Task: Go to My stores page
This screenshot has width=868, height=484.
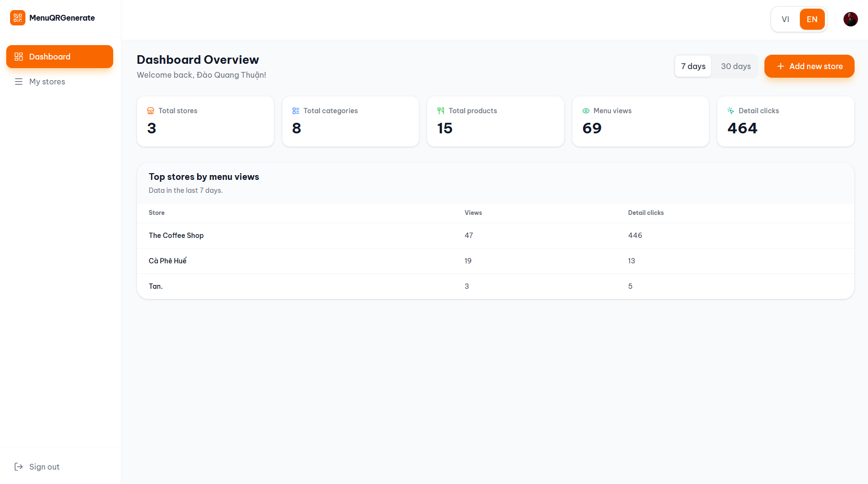Action: coord(59,82)
